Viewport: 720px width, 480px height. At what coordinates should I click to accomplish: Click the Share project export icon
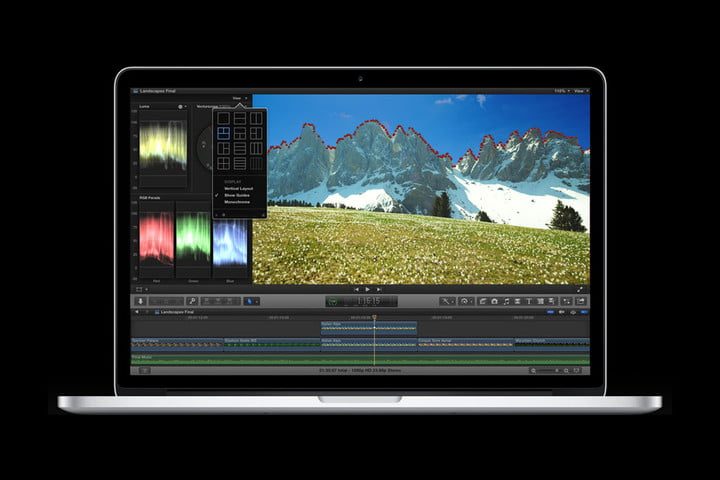pyautogui.click(x=581, y=301)
